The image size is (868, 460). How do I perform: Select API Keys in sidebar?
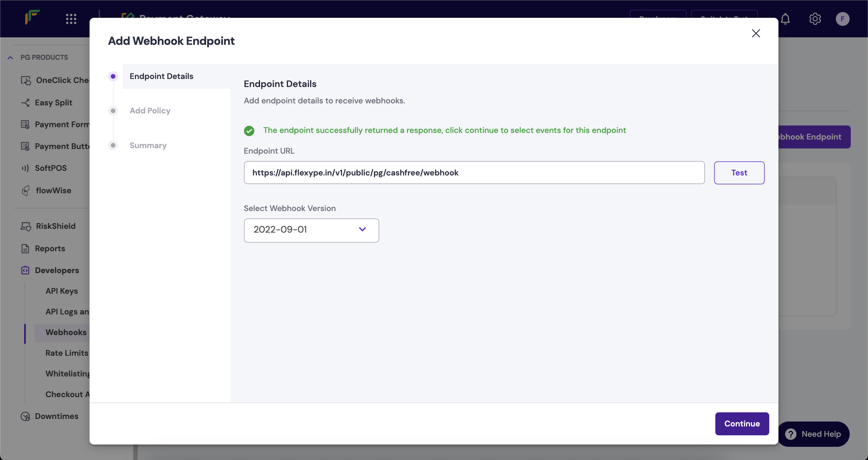point(62,291)
